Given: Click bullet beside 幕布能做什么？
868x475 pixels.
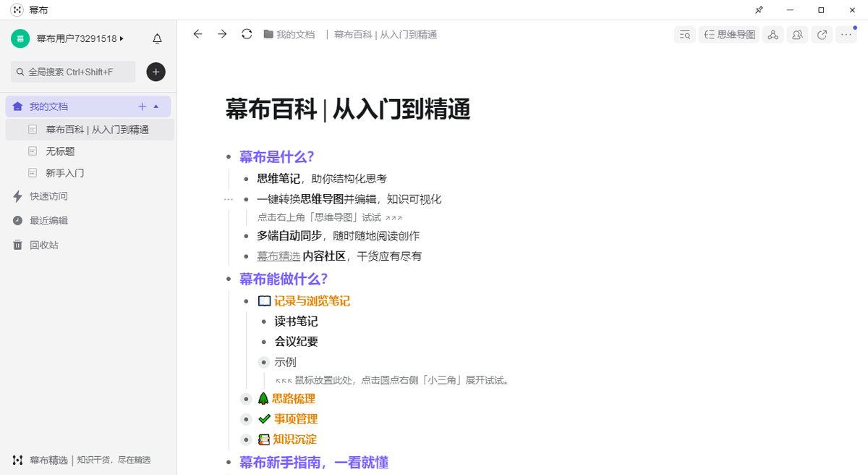Looking at the screenshot, I should [229, 279].
